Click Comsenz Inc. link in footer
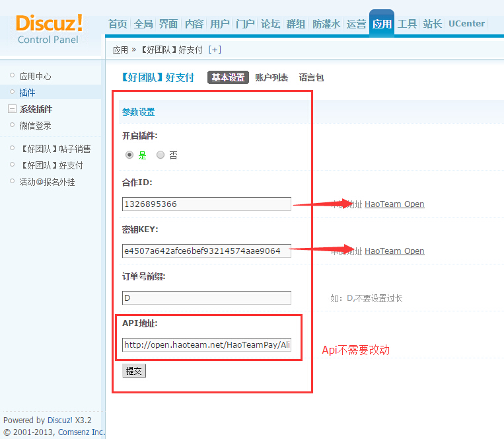504x439 pixels. (x=81, y=432)
